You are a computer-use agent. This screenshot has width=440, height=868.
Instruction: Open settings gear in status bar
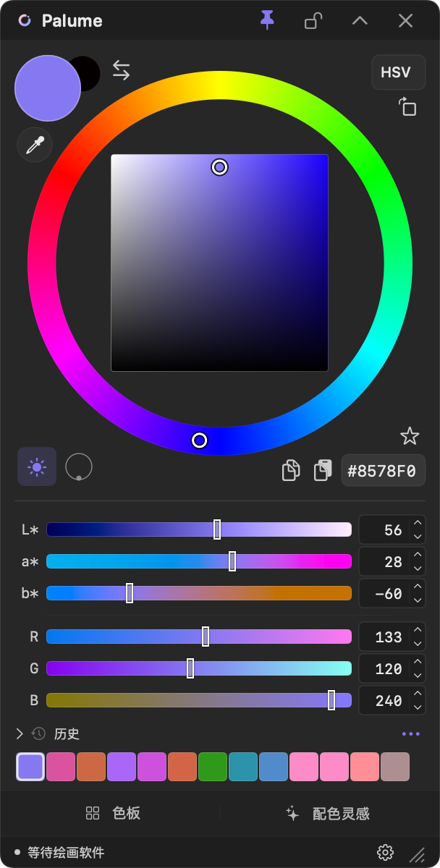[x=385, y=852]
